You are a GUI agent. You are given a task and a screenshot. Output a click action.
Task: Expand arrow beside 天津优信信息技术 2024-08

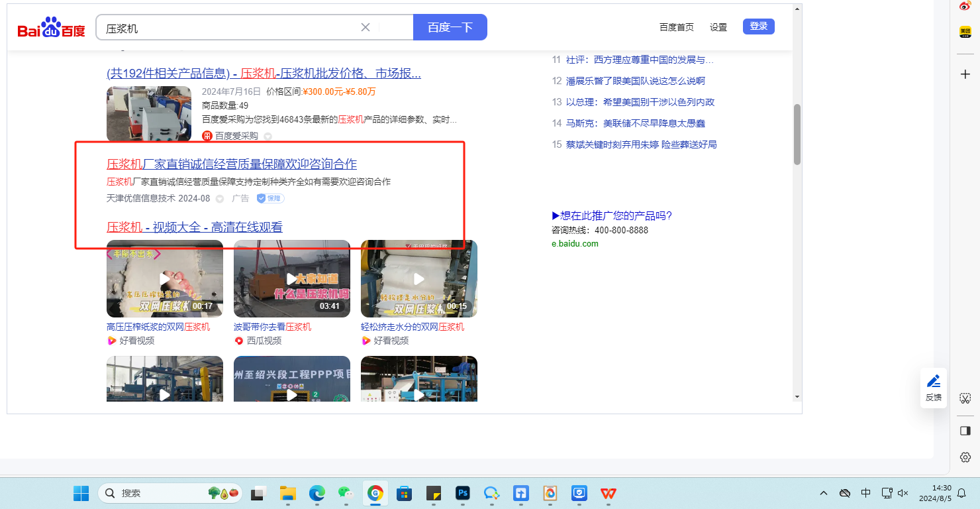220,199
